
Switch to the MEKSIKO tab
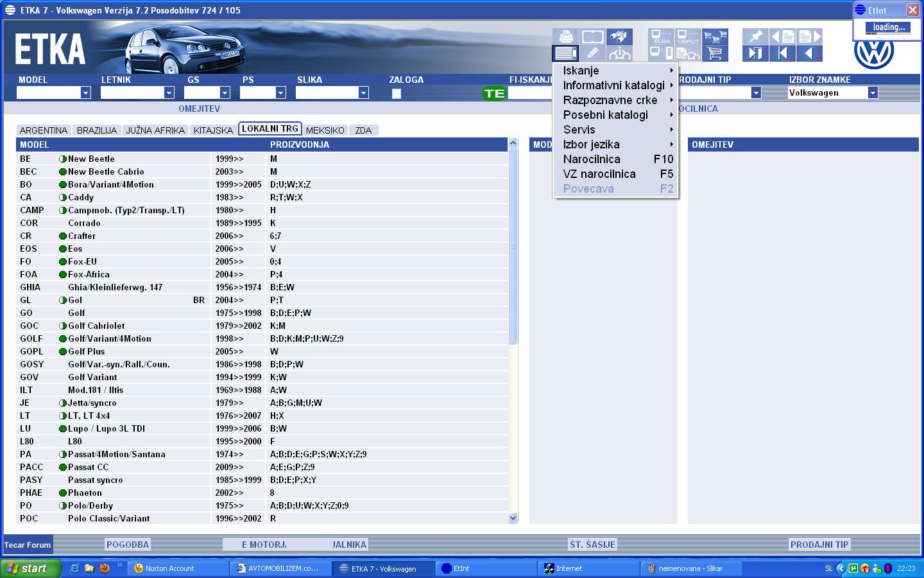click(x=325, y=130)
